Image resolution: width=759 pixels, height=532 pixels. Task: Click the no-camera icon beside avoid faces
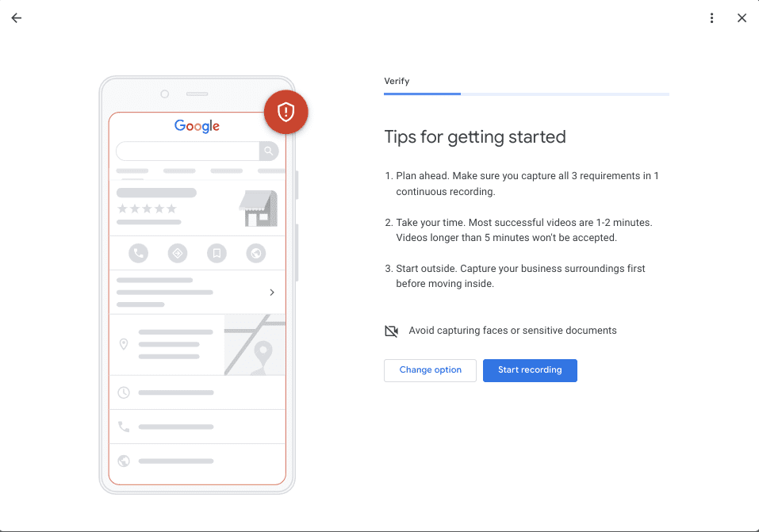[x=392, y=331]
